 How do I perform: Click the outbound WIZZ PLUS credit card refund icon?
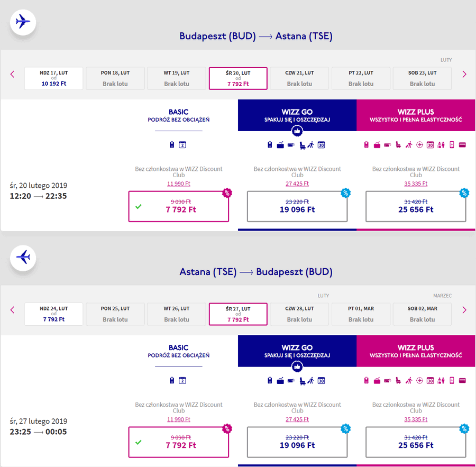tap(462, 145)
